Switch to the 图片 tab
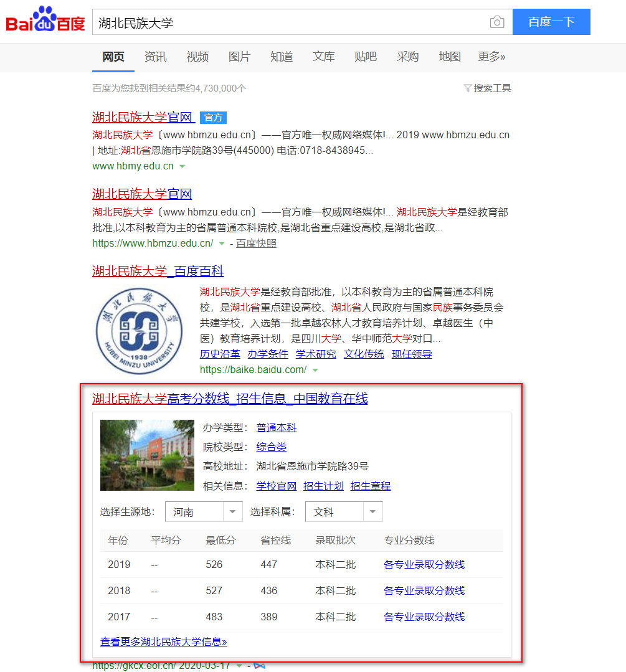Screen dimensions: 626x672 pos(239,57)
